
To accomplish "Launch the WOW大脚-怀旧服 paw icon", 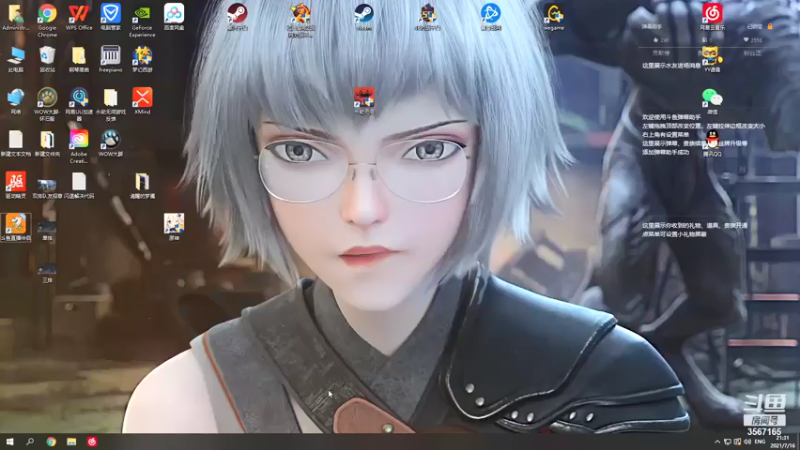I will (x=47, y=104).
